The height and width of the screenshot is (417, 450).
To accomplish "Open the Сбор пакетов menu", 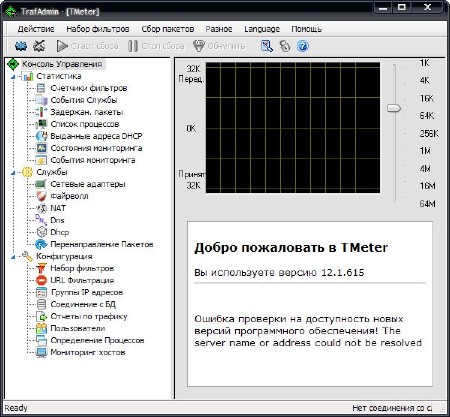I will click(168, 29).
